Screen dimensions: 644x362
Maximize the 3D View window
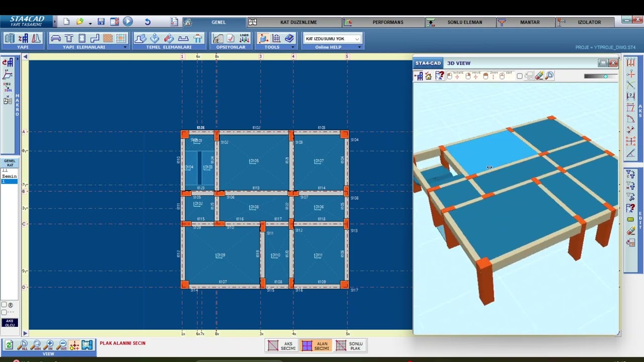pos(603,63)
